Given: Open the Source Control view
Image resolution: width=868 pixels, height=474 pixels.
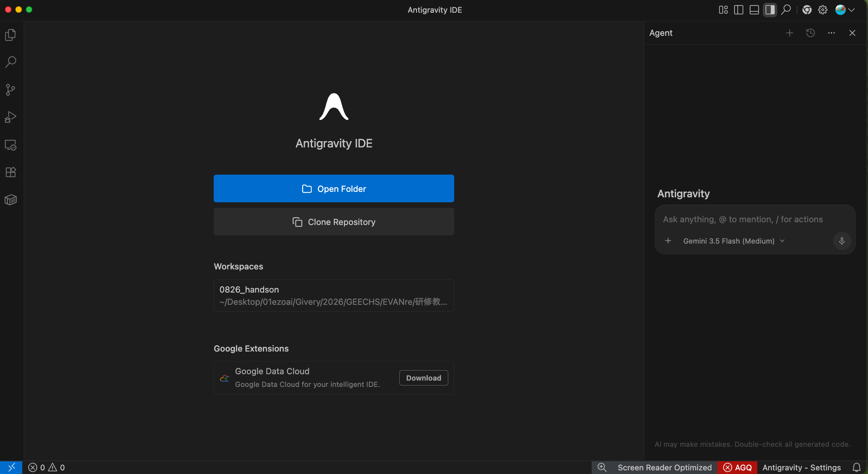Looking at the screenshot, I should pos(11,90).
